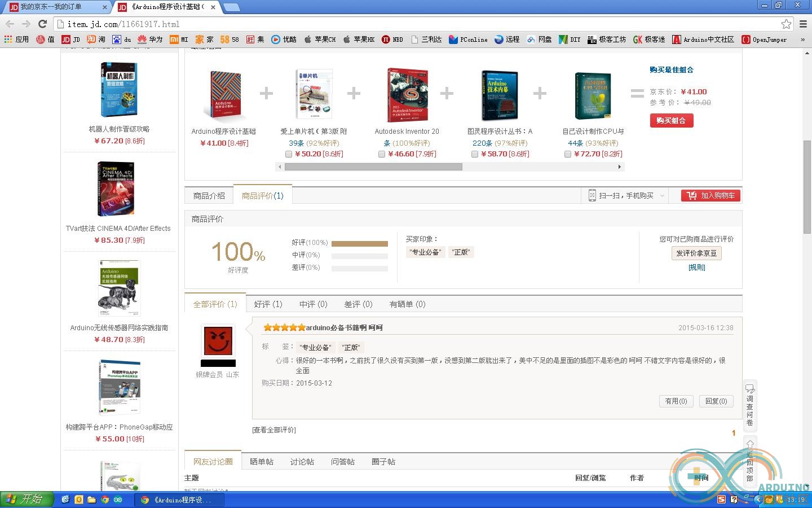Launch the Arduino icon in quick launch
Image resolution: width=812 pixels, height=508 pixels.
(118, 500)
